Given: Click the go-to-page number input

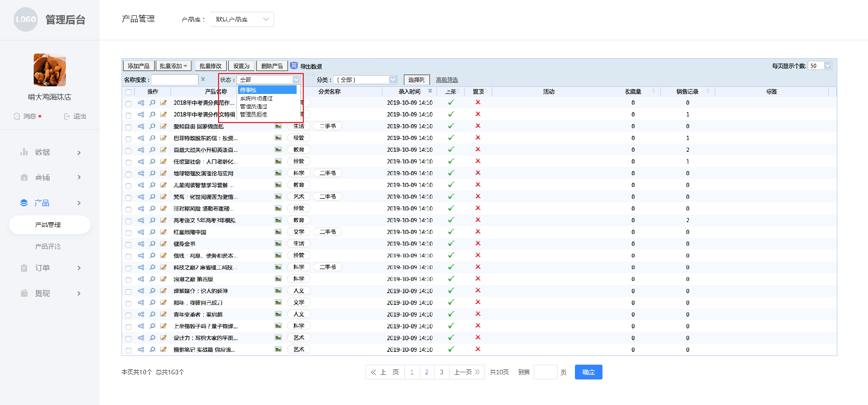Looking at the screenshot, I should click(545, 372).
